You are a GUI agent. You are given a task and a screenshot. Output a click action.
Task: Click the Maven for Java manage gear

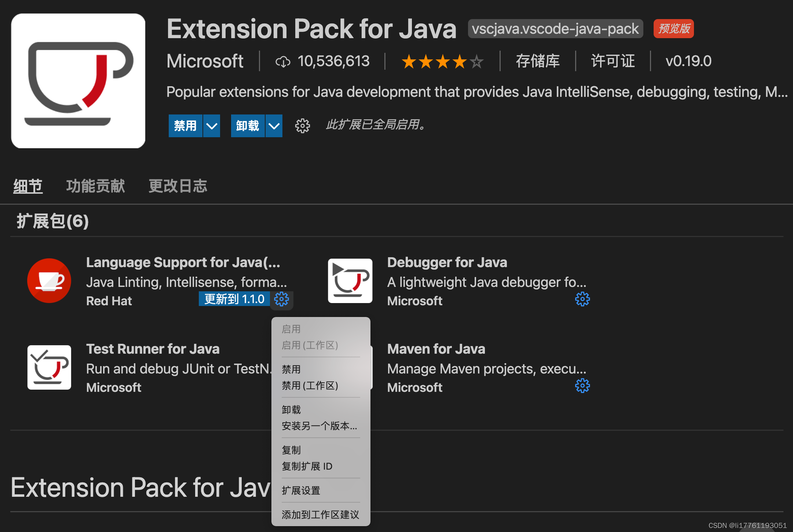(x=582, y=386)
